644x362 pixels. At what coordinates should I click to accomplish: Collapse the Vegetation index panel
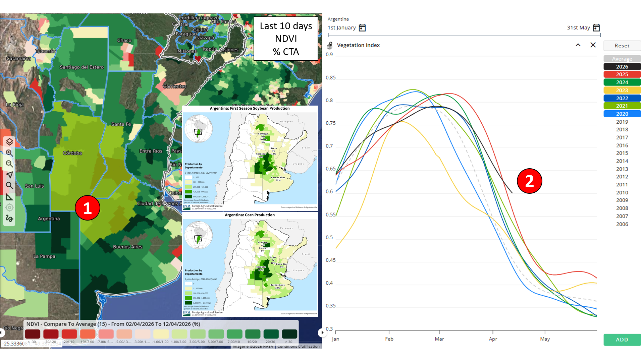pyautogui.click(x=578, y=45)
